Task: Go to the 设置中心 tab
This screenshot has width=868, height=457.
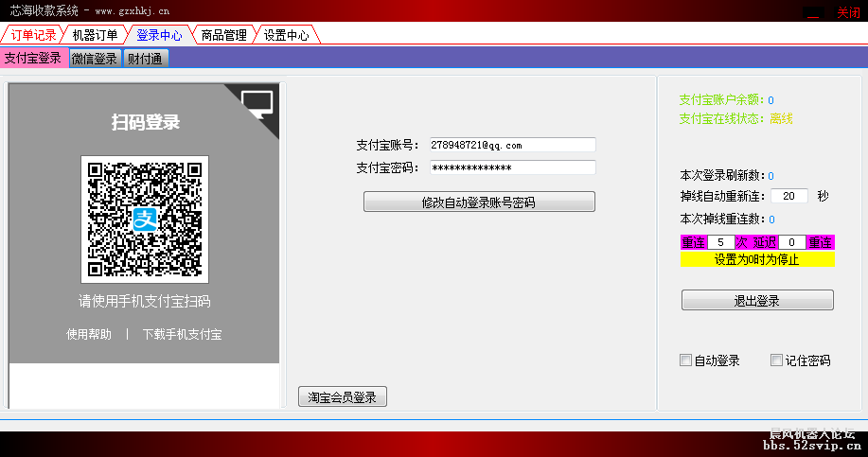Action: pos(286,35)
